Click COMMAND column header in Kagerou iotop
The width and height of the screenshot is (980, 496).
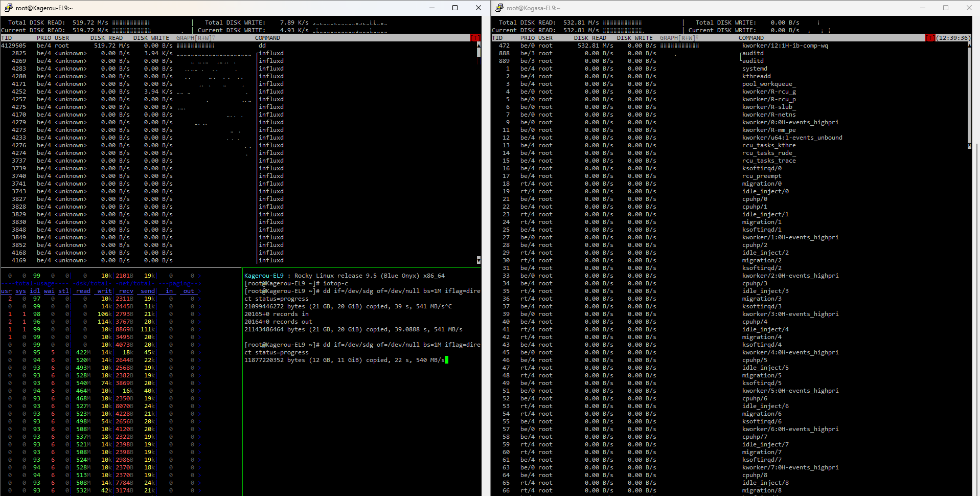click(267, 38)
